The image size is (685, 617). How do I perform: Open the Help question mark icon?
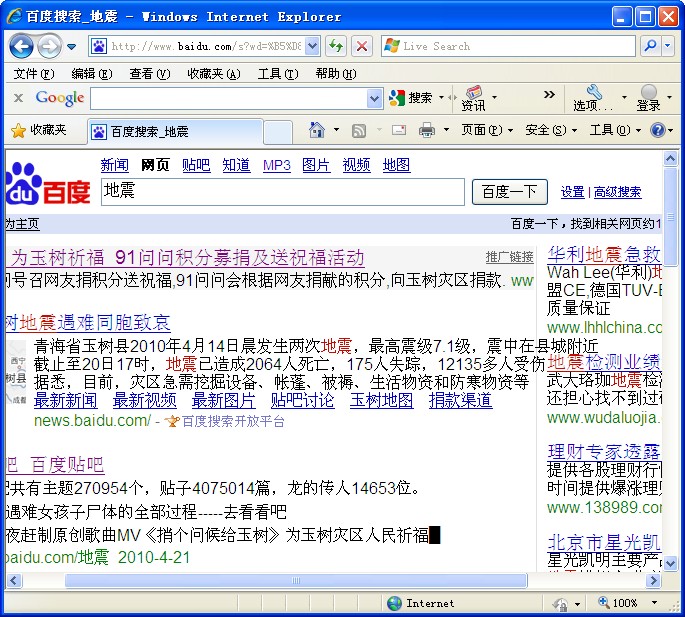tap(657, 130)
